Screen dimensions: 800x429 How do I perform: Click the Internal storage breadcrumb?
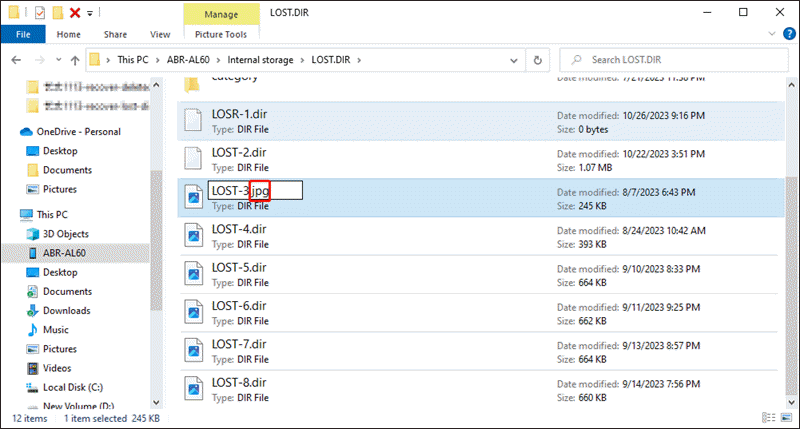coord(260,60)
